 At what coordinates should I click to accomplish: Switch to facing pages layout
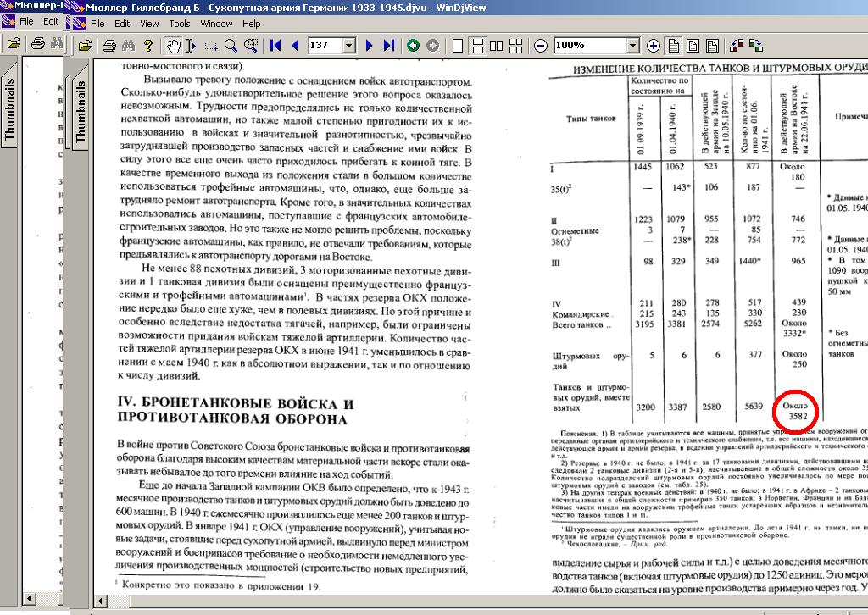pos(498,45)
